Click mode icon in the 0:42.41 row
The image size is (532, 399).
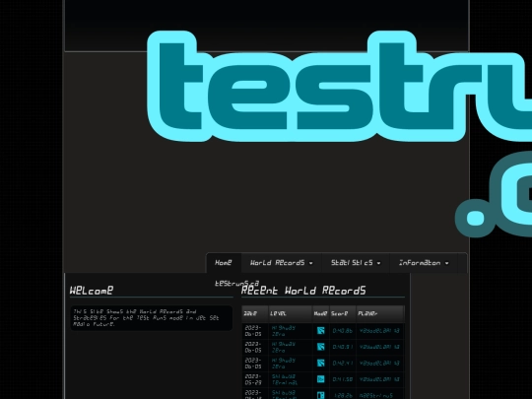pos(320,363)
